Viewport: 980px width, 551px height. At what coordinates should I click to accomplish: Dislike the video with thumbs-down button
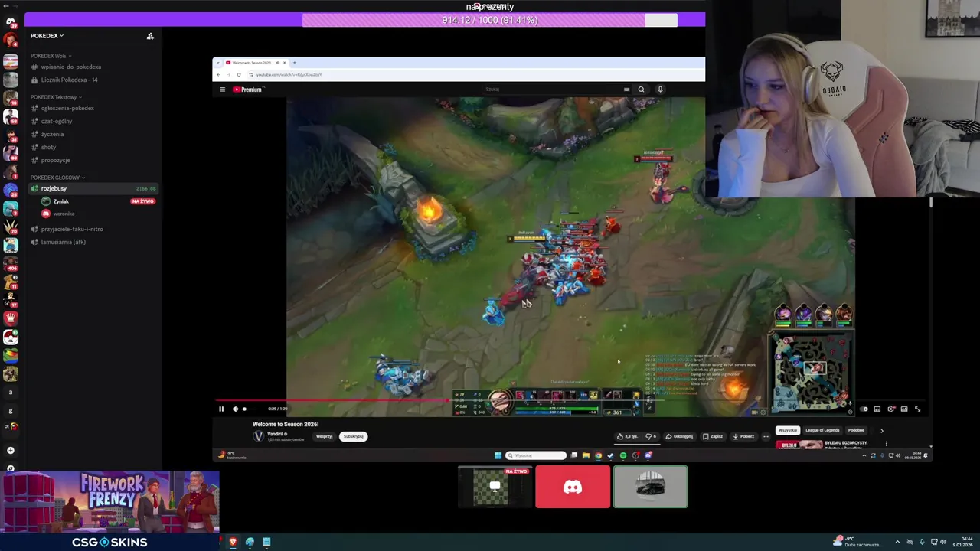tap(652, 436)
